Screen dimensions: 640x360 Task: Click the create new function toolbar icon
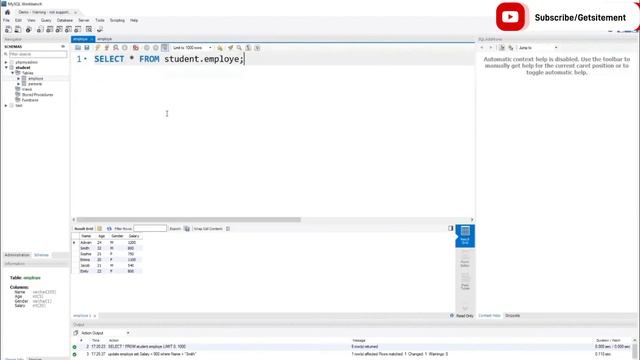(78, 29)
